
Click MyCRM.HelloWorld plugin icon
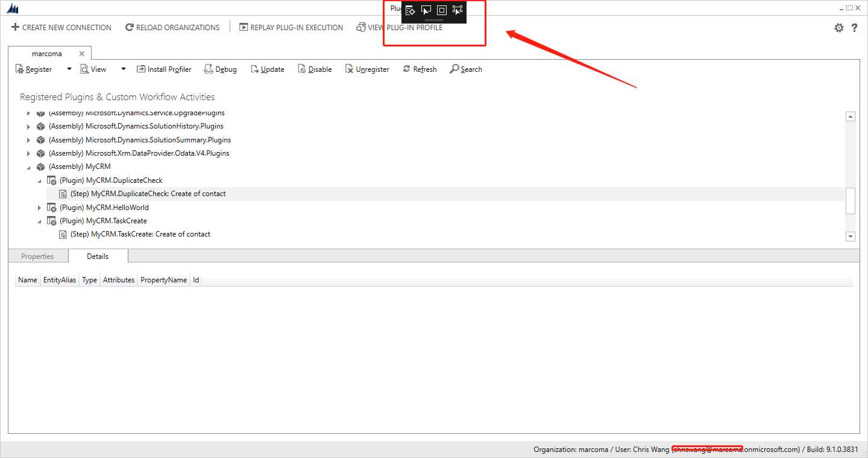coord(52,208)
